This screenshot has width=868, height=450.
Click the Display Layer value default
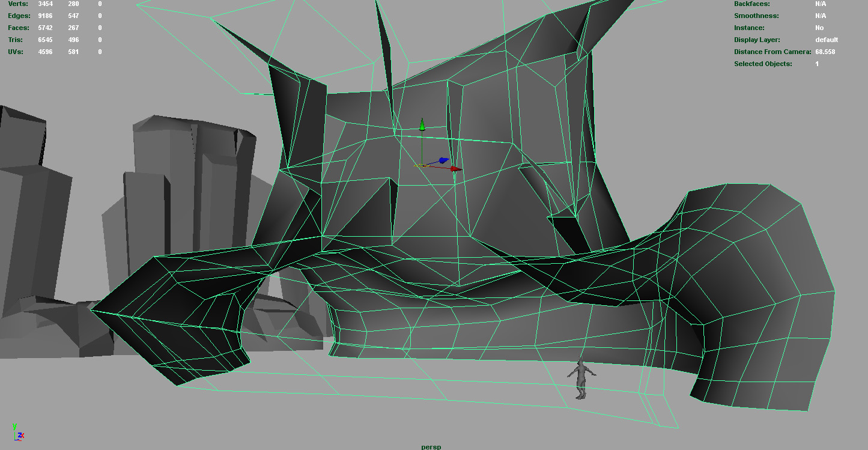(827, 40)
